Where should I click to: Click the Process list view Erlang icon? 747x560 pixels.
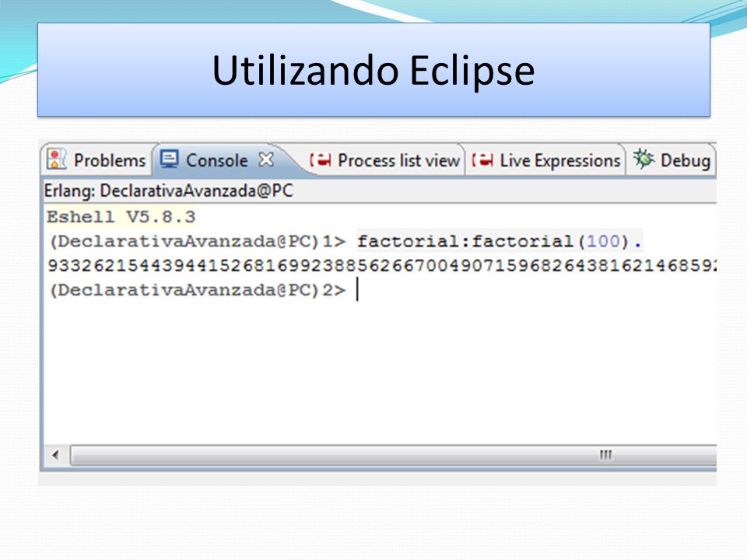(x=321, y=160)
